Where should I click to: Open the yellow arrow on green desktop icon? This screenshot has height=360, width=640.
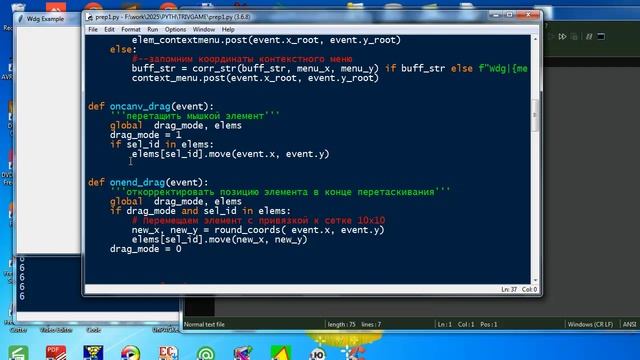(x=281, y=353)
